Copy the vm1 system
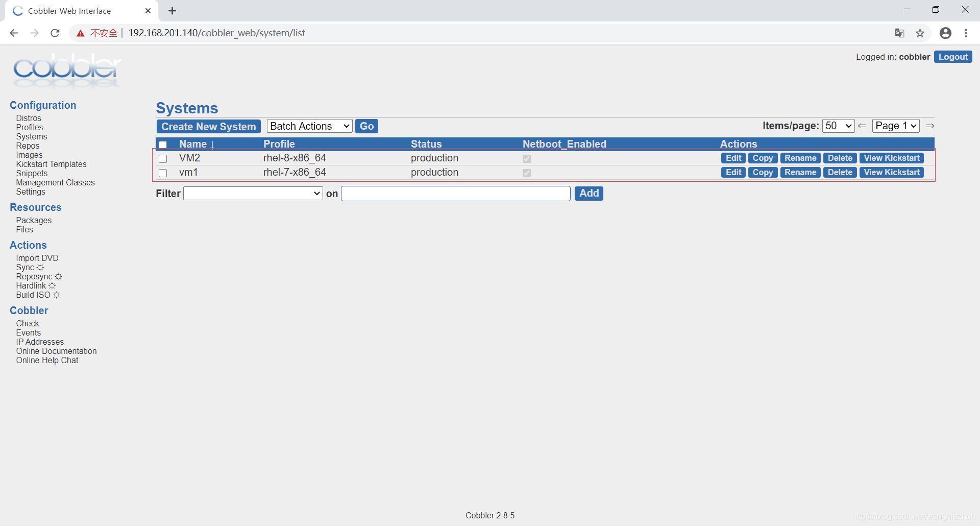The height and width of the screenshot is (526, 980). [763, 173]
